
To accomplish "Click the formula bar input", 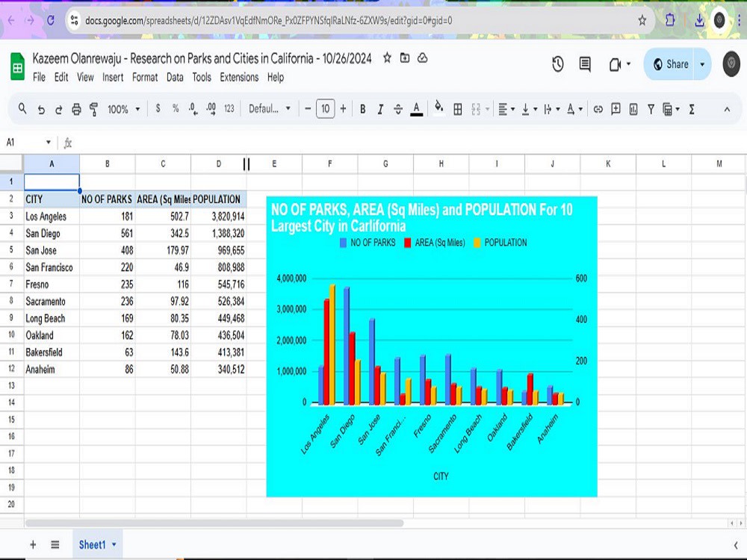I will pyautogui.click(x=409, y=143).
